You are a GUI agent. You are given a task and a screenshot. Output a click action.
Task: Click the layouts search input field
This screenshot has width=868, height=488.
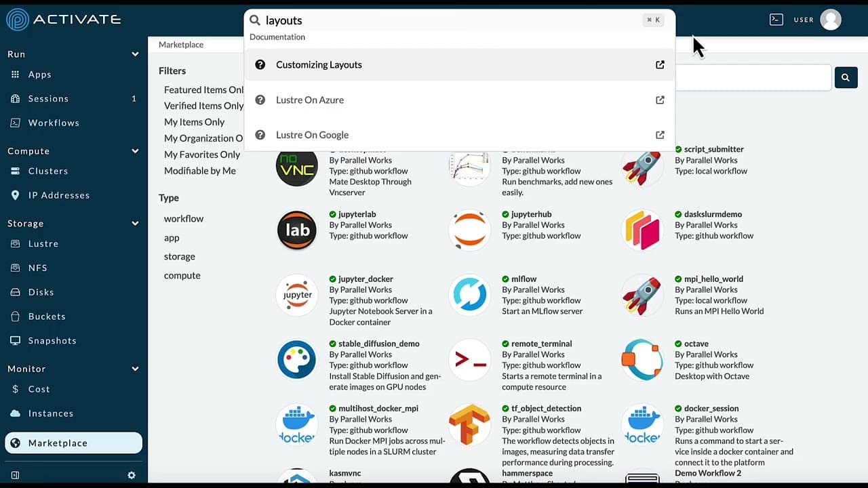point(448,20)
